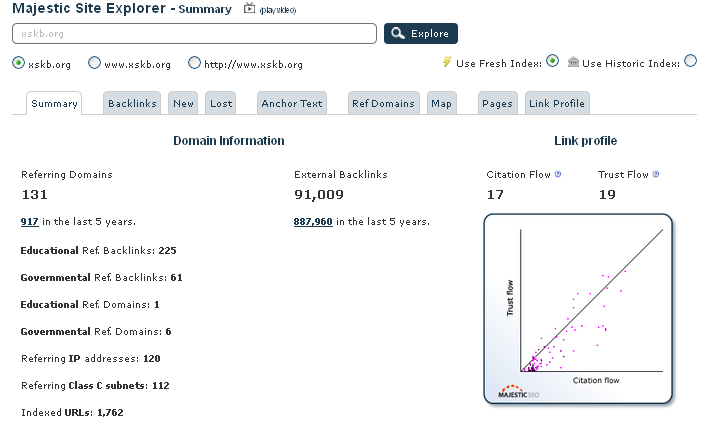Screen dimensions: 706x425
Task: Click the play video icon
Action: coord(249,8)
